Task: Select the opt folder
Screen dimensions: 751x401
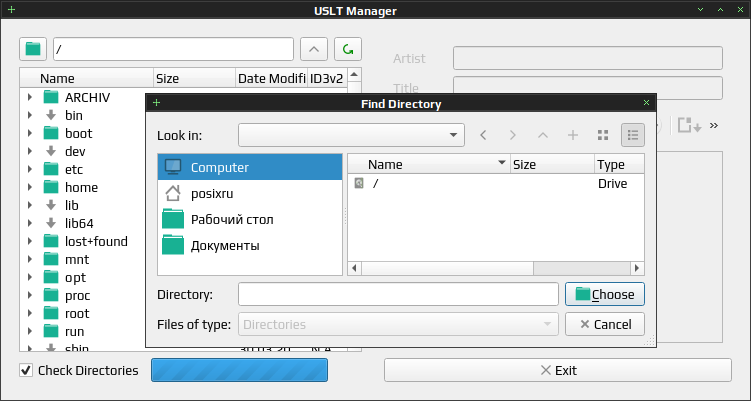Action: pos(75,277)
